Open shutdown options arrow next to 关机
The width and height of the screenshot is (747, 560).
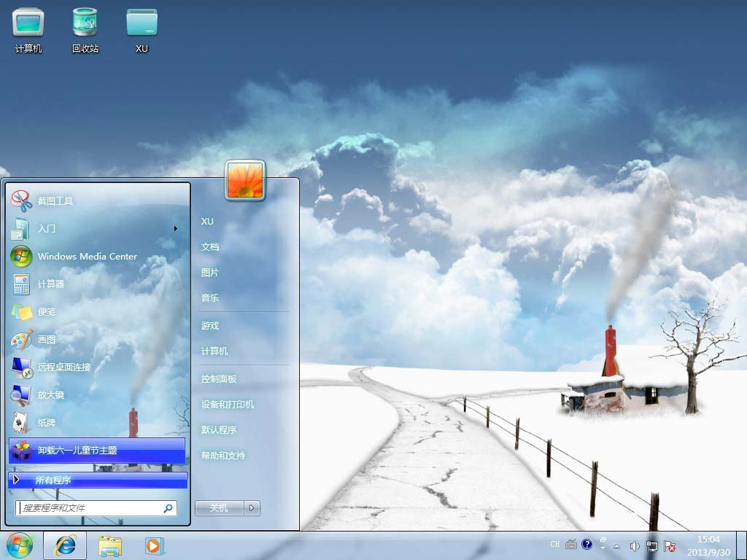(x=252, y=508)
